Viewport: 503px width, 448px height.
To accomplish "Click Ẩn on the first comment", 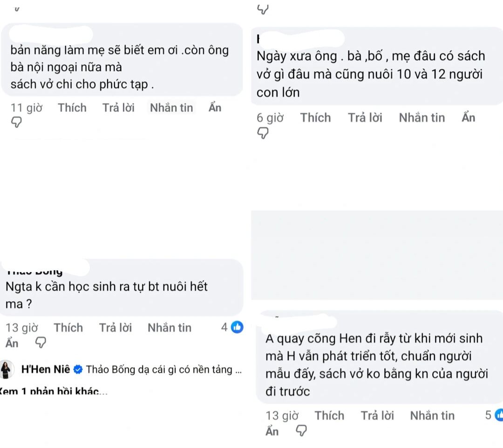I will (x=214, y=108).
